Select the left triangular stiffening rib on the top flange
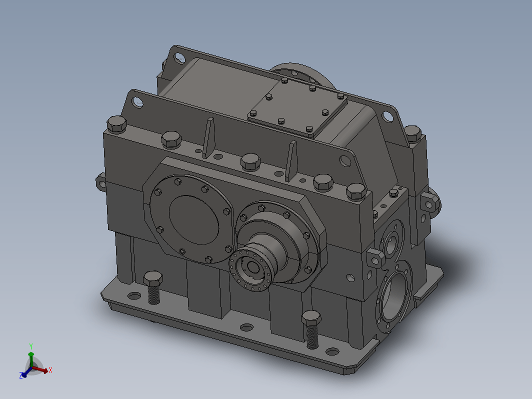Screen dimensions: 532x399 [x=208, y=138]
